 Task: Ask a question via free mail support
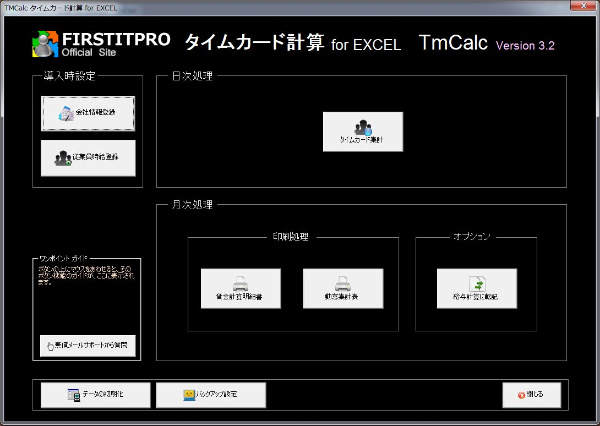coord(88,346)
